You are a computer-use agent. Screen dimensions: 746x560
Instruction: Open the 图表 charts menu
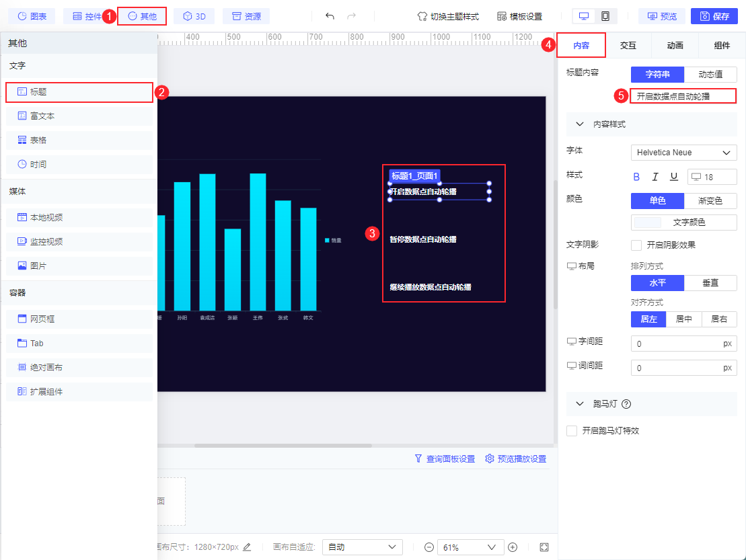point(32,16)
